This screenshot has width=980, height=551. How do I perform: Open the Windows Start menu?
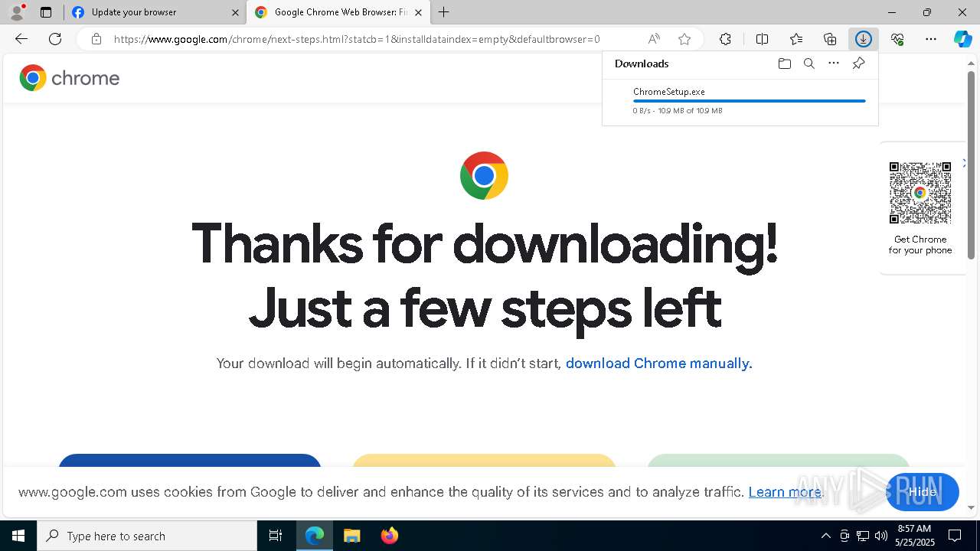[x=18, y=536]
